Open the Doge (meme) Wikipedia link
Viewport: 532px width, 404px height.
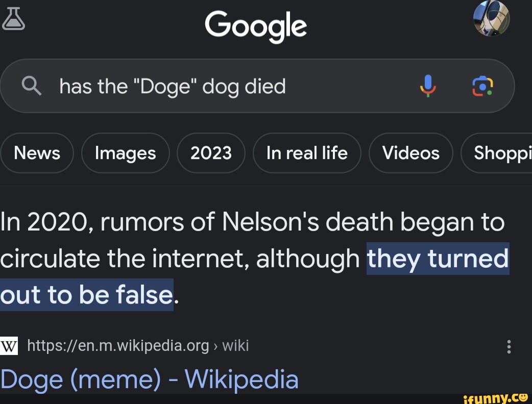point(150,380)
